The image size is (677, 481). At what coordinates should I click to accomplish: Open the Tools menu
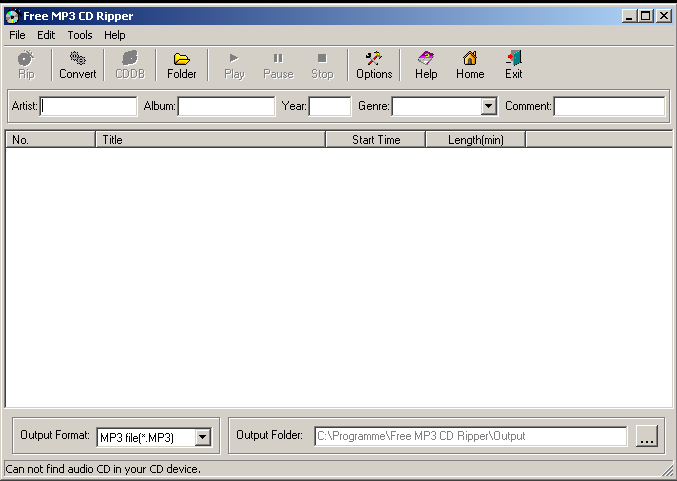click(x=80, y=35)
